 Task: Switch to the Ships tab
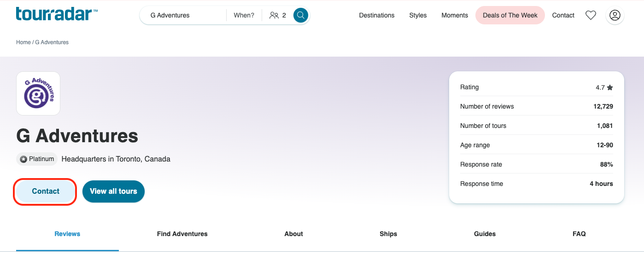click(388, 234)
